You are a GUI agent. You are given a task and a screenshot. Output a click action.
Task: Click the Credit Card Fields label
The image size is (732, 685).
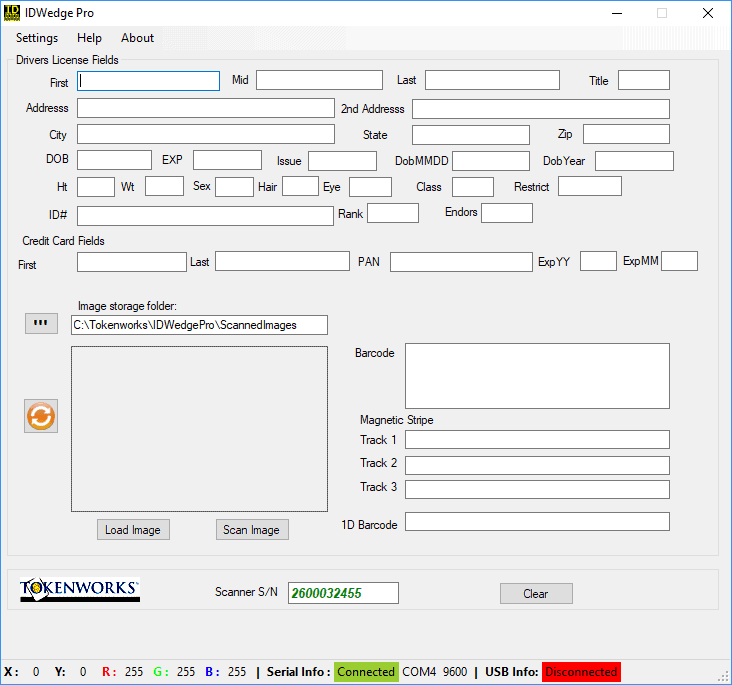[x=63, y=241]
